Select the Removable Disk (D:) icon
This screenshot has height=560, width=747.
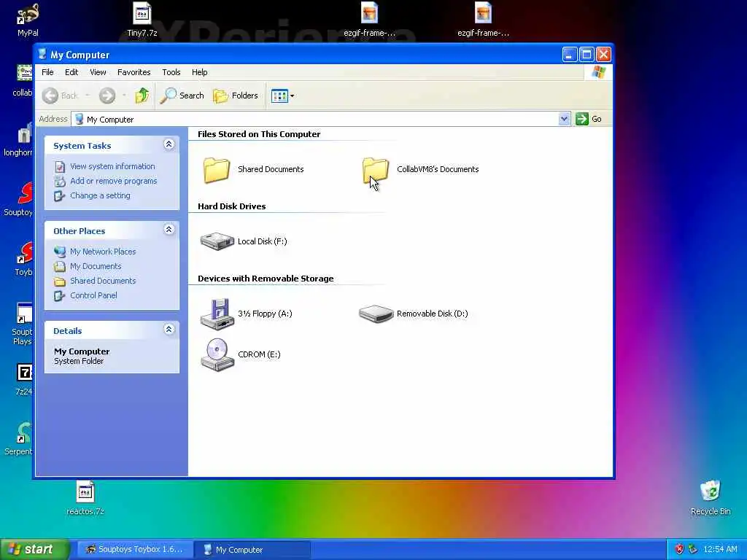click(376, 314)
